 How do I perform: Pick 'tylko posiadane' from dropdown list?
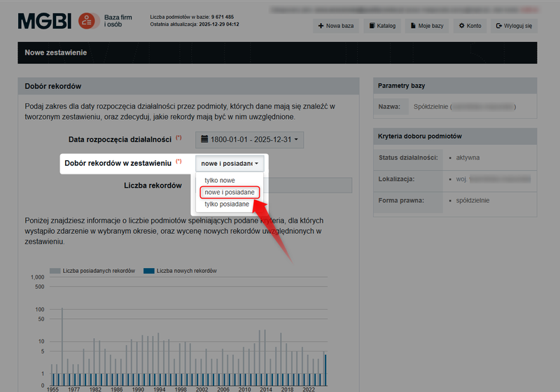click(227, 204)
